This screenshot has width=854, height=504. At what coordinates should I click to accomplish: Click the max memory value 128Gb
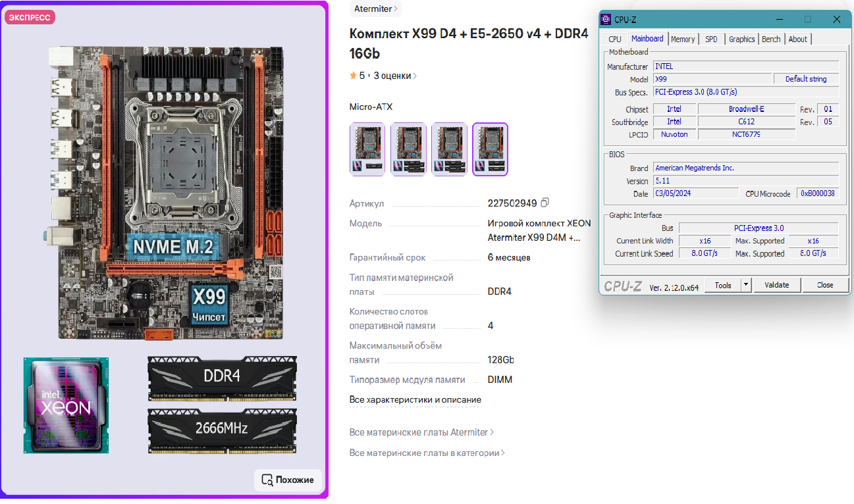click(x=500, y=360)
